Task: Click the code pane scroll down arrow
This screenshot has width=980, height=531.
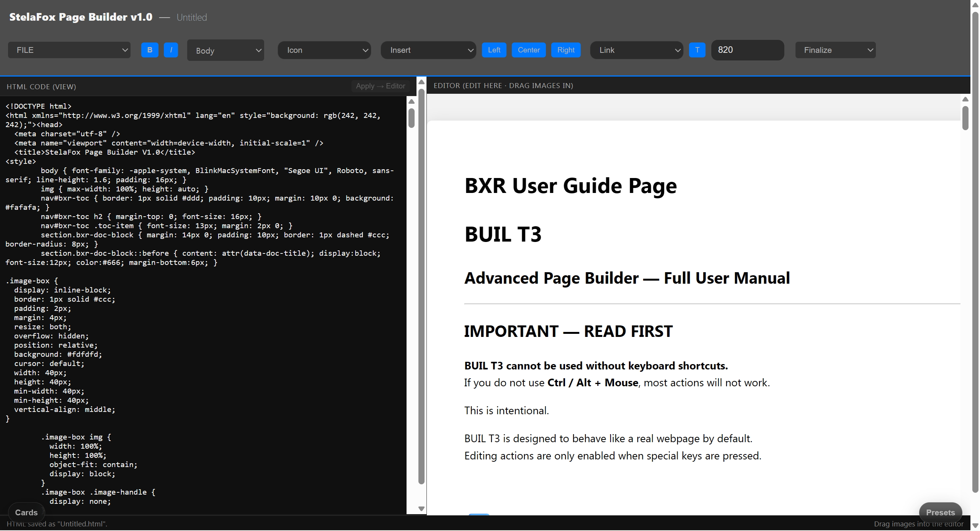Action: pyautogui.click(x=421, y=508)
